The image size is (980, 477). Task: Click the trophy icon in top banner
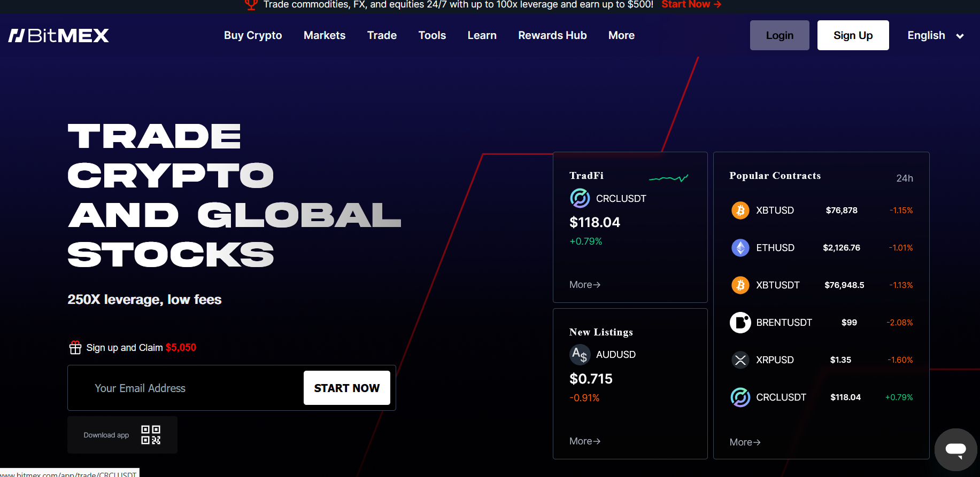tap(251, 4)
